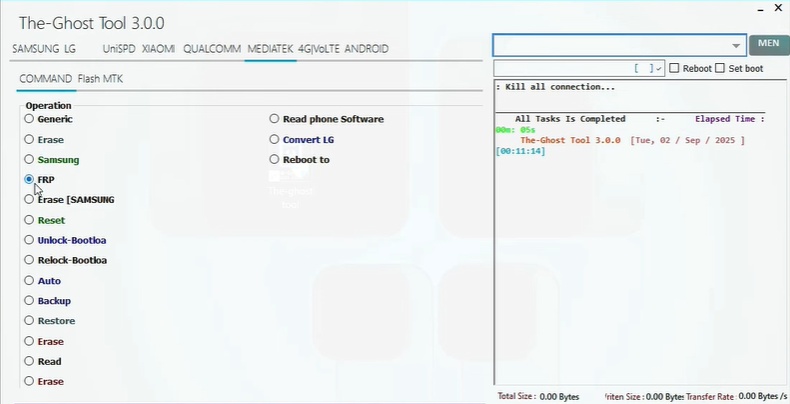Select the Erase option just below Read

tap(29, 381)
